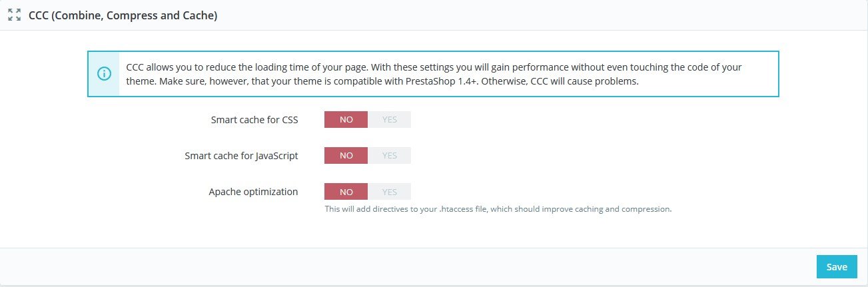Screen dimensions: 868x287
Task: Set Apache optimization to NO
Action: point(346,192)
